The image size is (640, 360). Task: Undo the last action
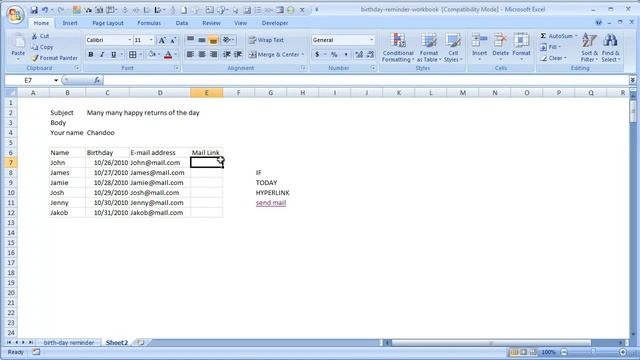tap(45, 10)
